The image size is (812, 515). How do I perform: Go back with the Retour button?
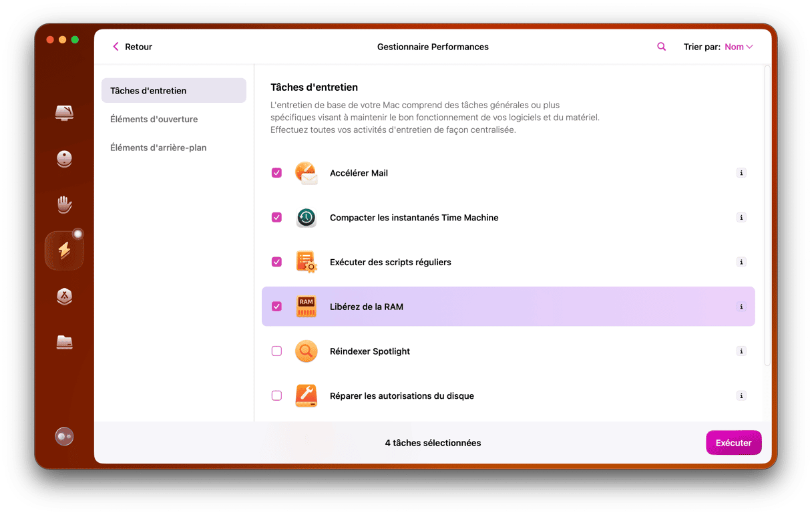point(132,47)
